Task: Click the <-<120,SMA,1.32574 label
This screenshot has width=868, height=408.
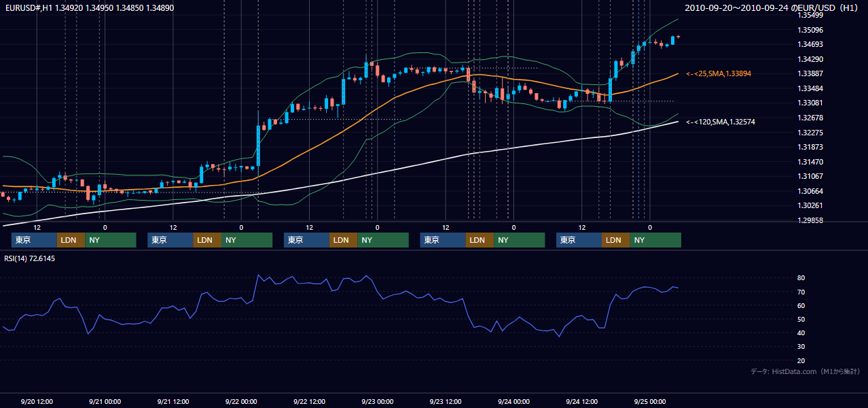Action: tap(720, 122)
